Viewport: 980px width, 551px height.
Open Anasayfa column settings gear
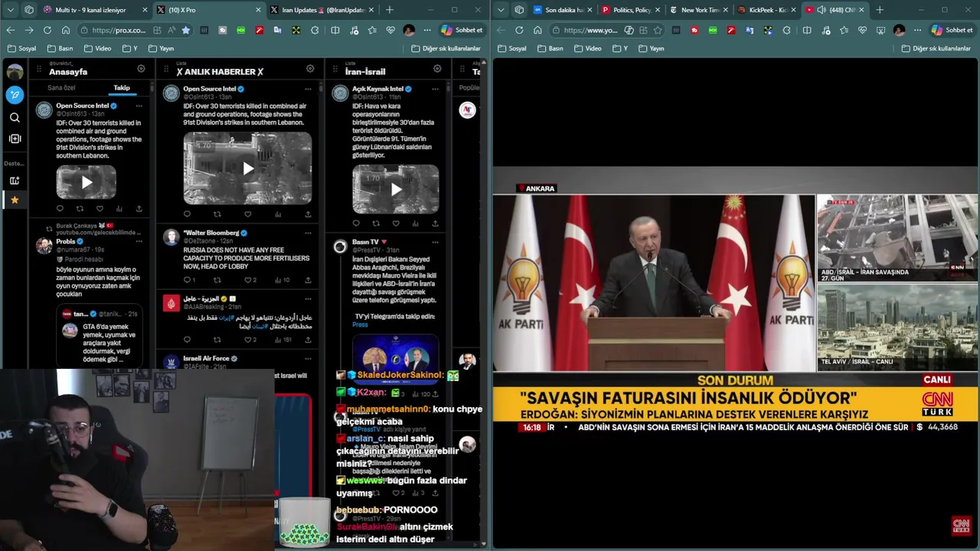click(141, 69)
